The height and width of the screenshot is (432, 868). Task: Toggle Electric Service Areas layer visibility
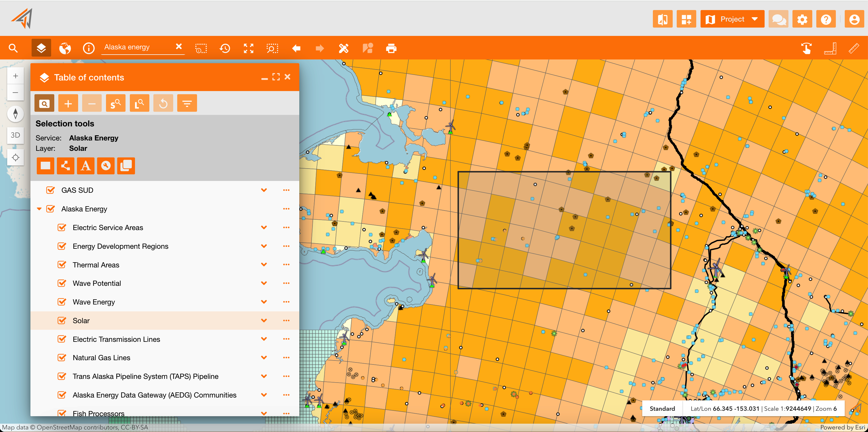click(62, 227)
